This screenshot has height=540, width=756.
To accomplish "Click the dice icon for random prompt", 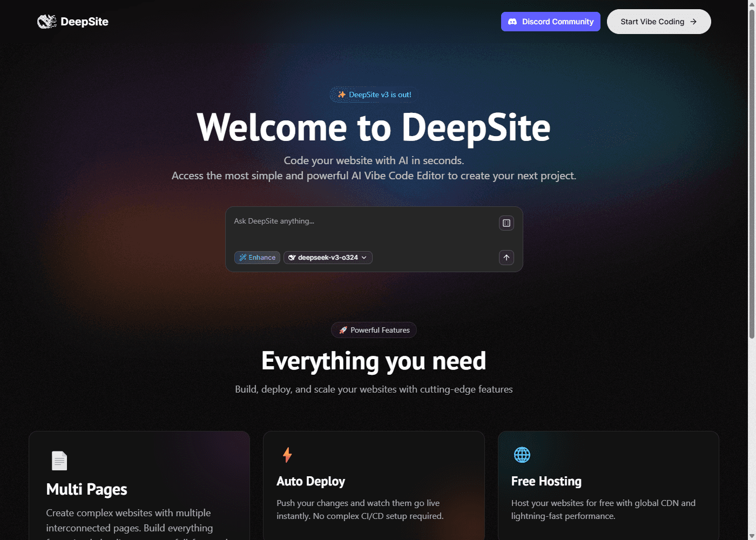I will [506, 223].
